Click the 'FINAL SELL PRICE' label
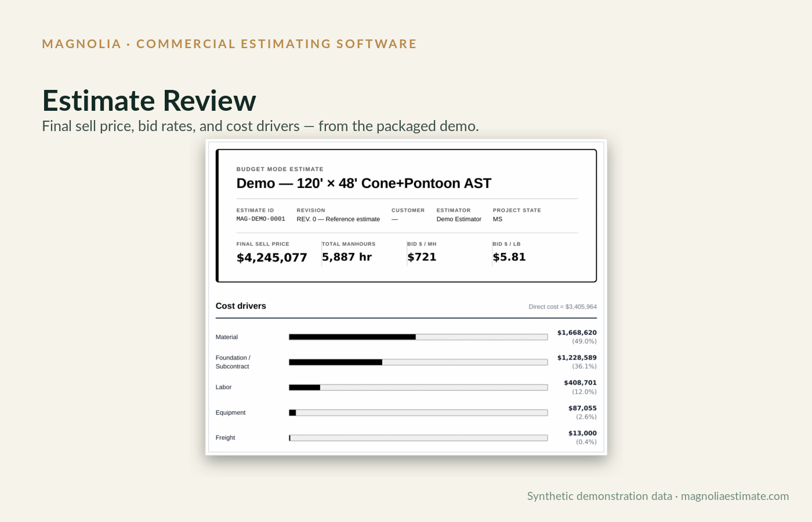 click(263, 244)
